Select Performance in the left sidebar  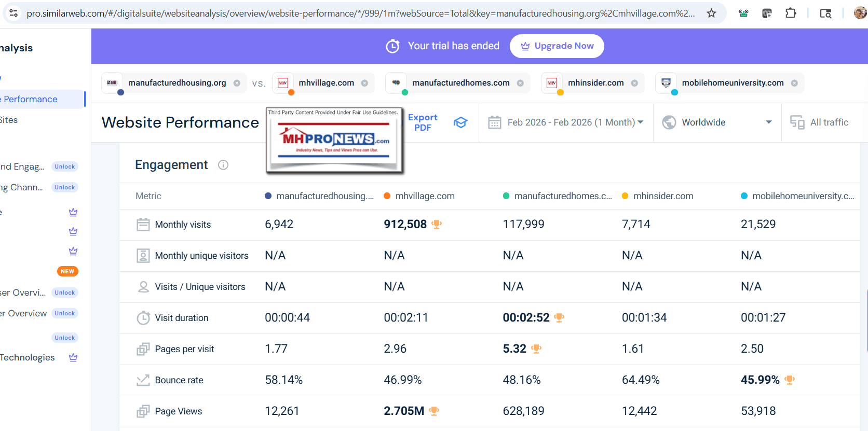[31, 99]
